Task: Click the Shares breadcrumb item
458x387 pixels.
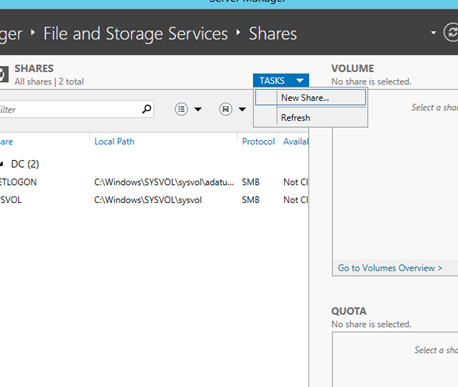Action: [x=273, y=34]
